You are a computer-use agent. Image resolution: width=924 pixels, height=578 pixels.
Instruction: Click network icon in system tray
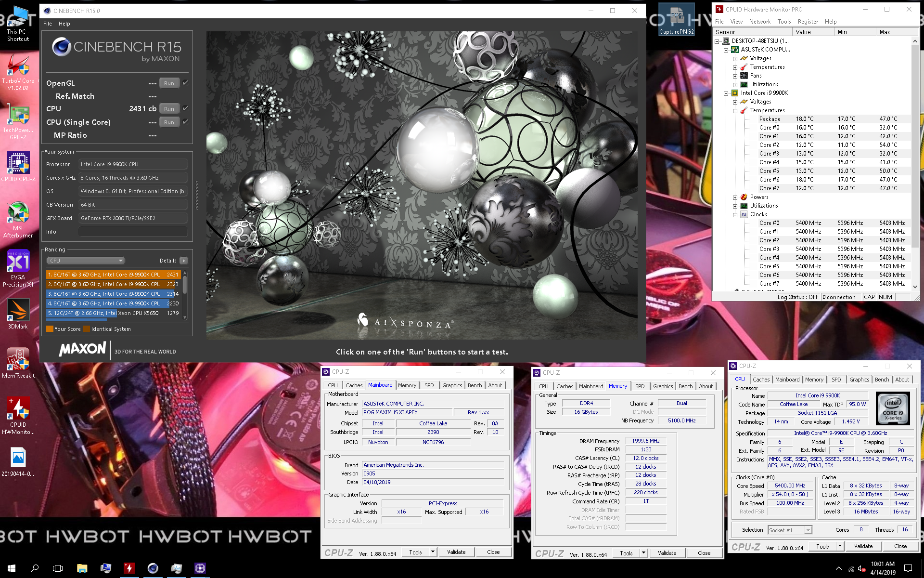(850, 568)
